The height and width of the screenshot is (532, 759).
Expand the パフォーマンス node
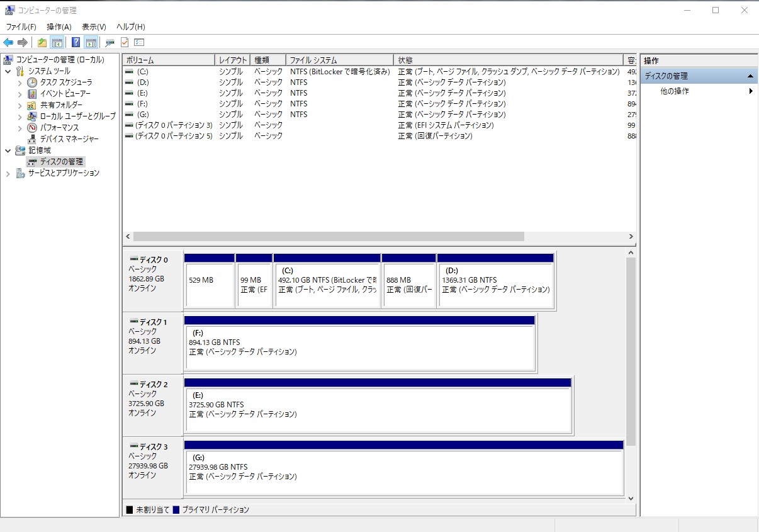pos(20,128)
